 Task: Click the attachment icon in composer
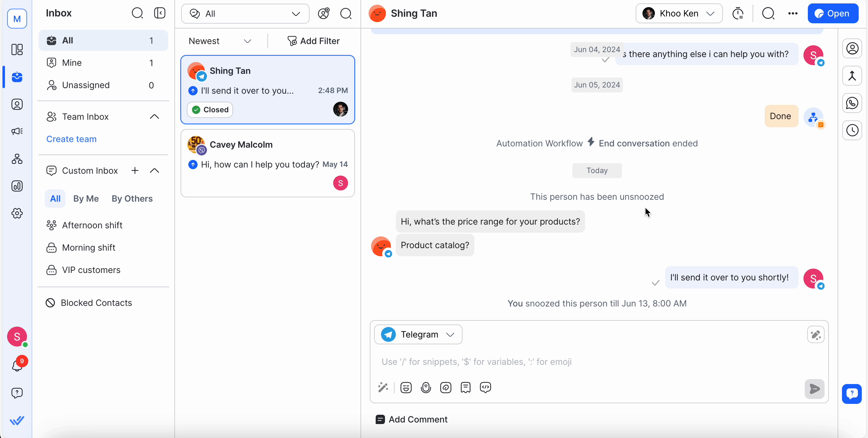pyautogui.click(x=445, y=388)
